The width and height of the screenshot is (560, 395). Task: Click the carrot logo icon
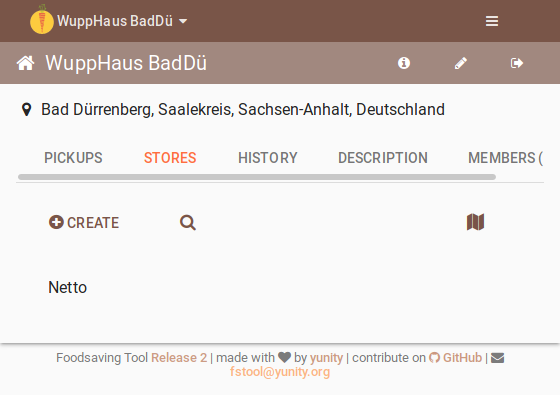(x=42, y=20)
